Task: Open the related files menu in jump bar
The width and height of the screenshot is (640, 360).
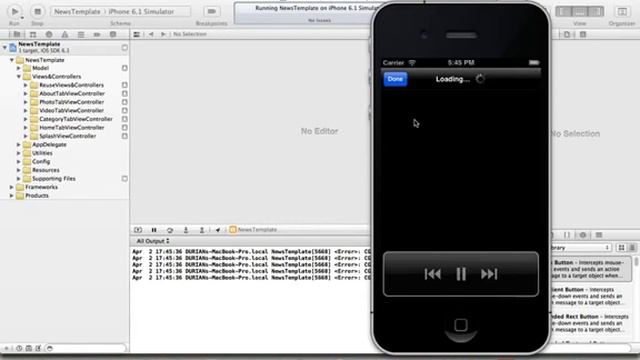Action: coord(136,34)
